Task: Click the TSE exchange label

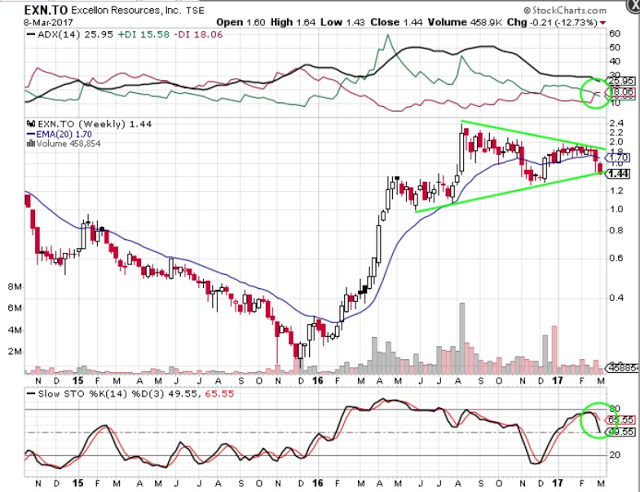Action: coord(195,11)
